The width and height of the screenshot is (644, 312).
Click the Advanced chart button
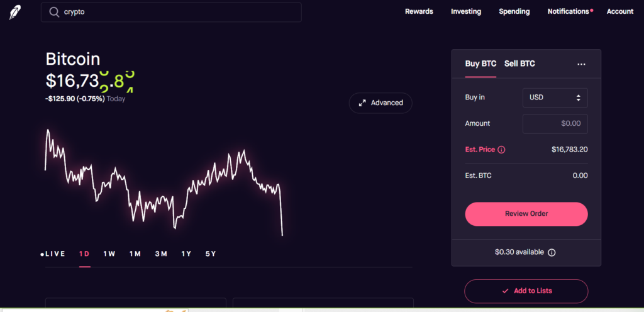pos(380,103)
